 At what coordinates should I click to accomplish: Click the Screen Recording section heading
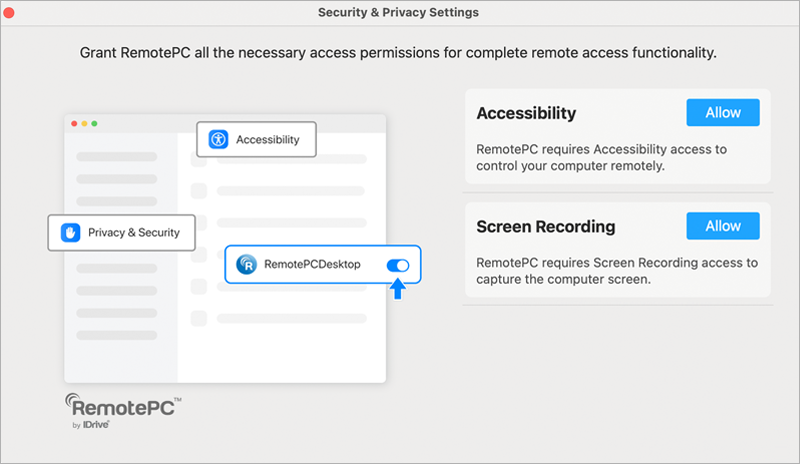546,226
